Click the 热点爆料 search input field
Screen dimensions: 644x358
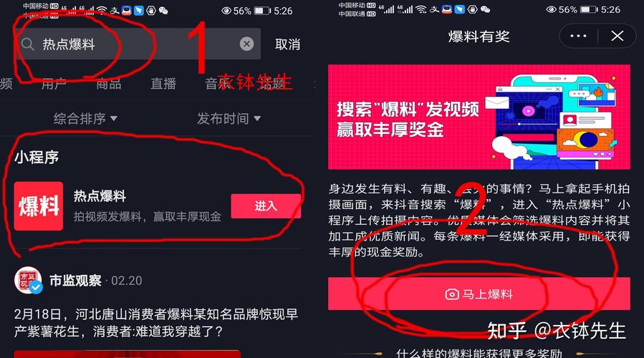[138, 44]
